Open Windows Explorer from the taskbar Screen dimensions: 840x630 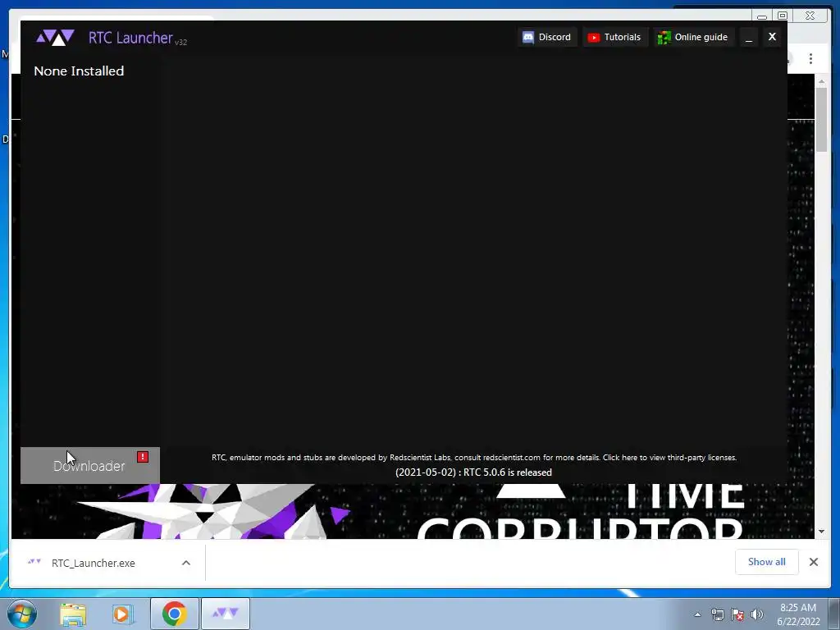coord(73,614)
